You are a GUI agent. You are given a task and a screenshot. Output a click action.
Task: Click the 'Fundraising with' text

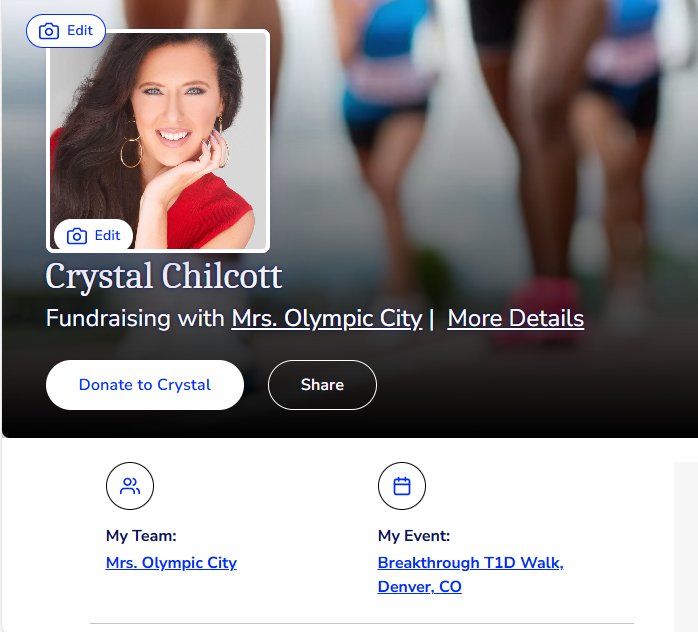click(x=135, y=319)
